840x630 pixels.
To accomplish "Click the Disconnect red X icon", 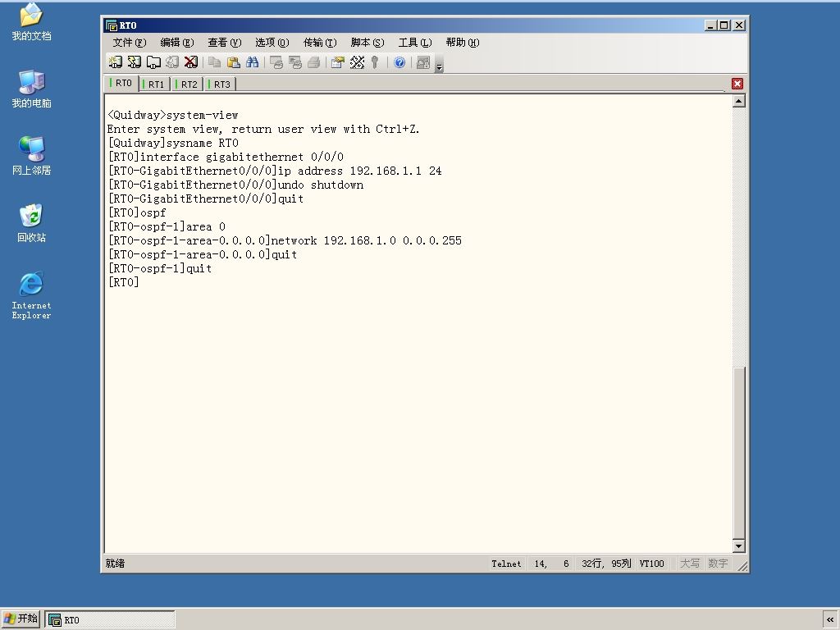I will click(x=190, y=62).
